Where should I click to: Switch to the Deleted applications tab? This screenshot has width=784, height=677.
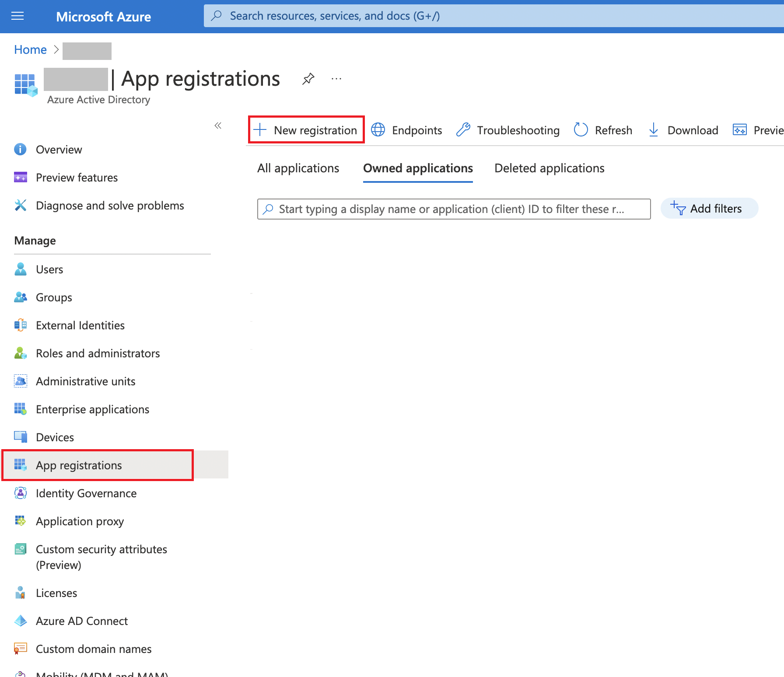coord(549,168)
